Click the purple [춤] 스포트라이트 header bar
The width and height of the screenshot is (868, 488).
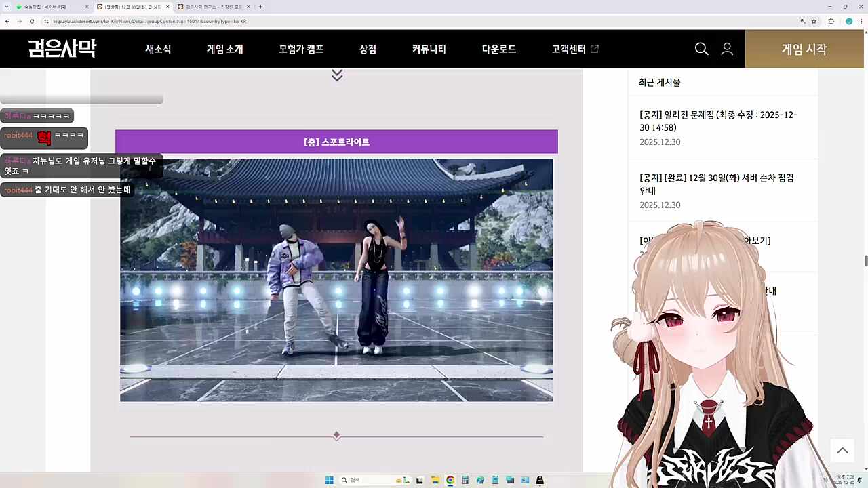point(336,142)
